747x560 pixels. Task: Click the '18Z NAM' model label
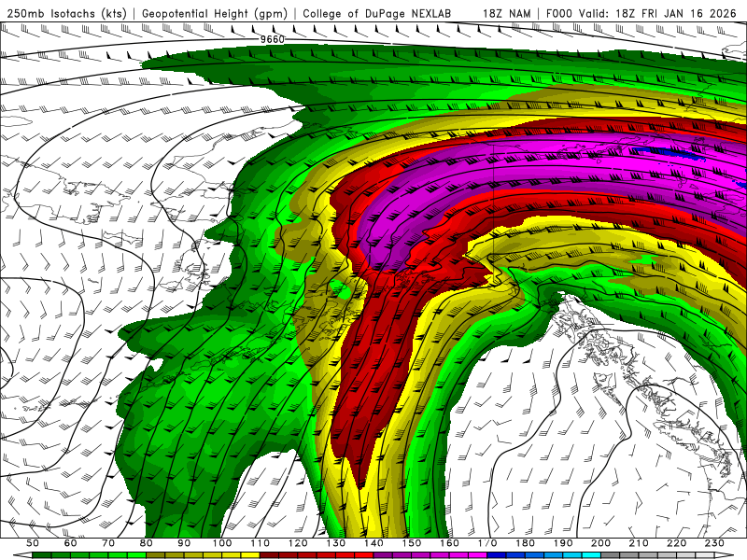click(507, 13)
